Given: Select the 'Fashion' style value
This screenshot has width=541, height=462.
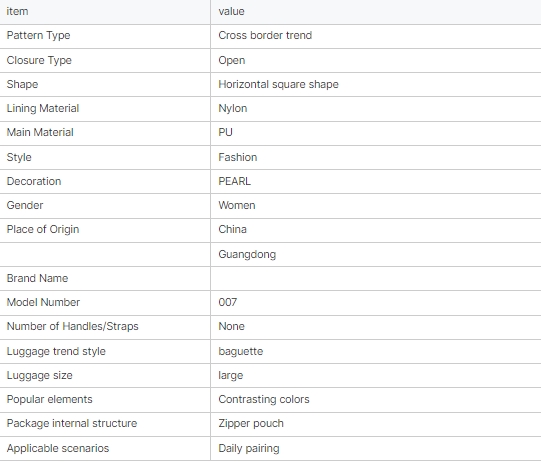Looking at the screenshot, I should 238,157.
